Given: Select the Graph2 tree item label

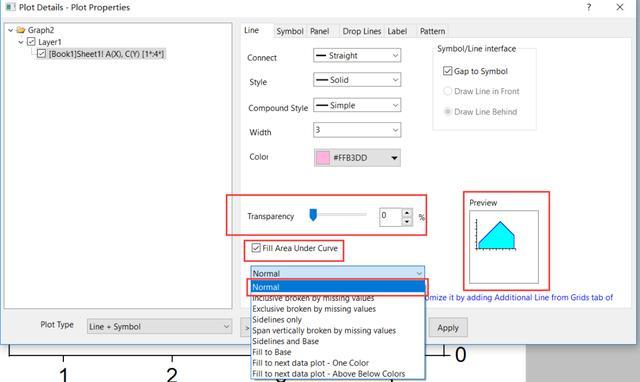Looking at the screenshot, I should pyautogui.click(x=41, y=30).
